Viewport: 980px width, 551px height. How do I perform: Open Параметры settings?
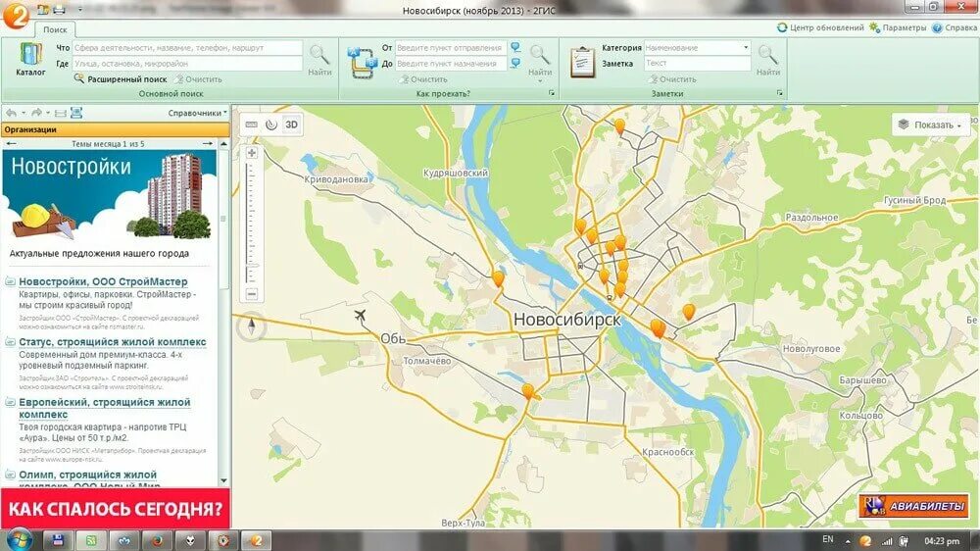tap(898, 27)
